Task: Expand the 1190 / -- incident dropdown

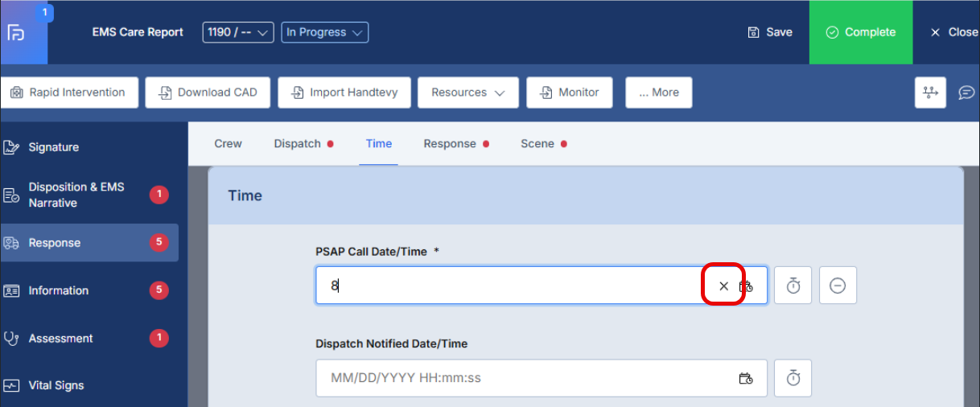Action: (238, 33)
